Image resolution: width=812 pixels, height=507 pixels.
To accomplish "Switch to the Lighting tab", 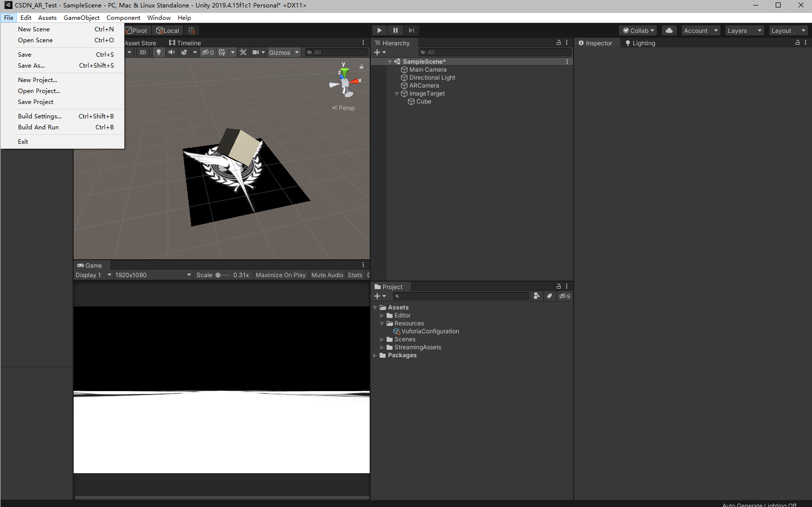I will (x=643, y=43).
